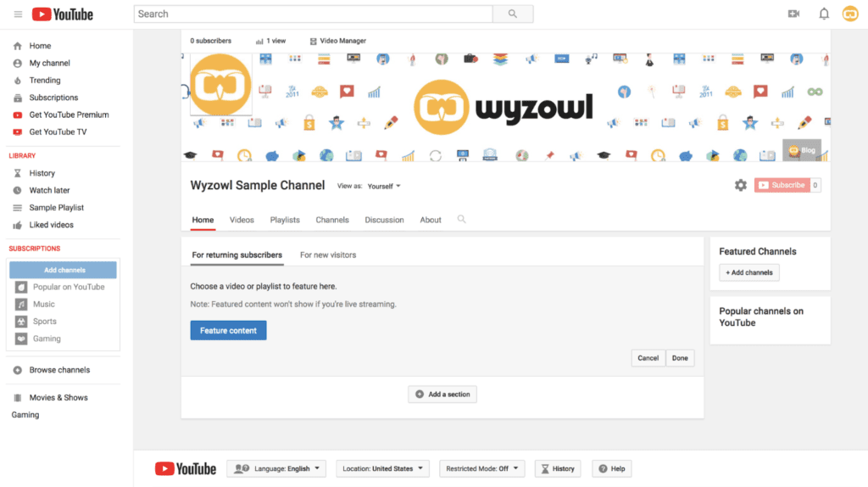Click the blue Add channels sidebar button
The image size is (868, 487).
(63, 270)
